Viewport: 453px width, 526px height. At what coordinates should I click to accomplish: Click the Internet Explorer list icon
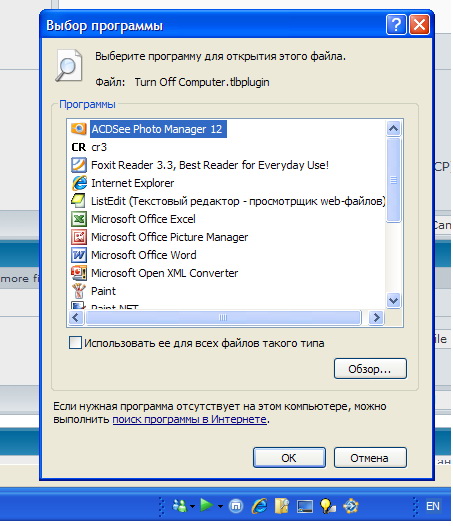79,183
